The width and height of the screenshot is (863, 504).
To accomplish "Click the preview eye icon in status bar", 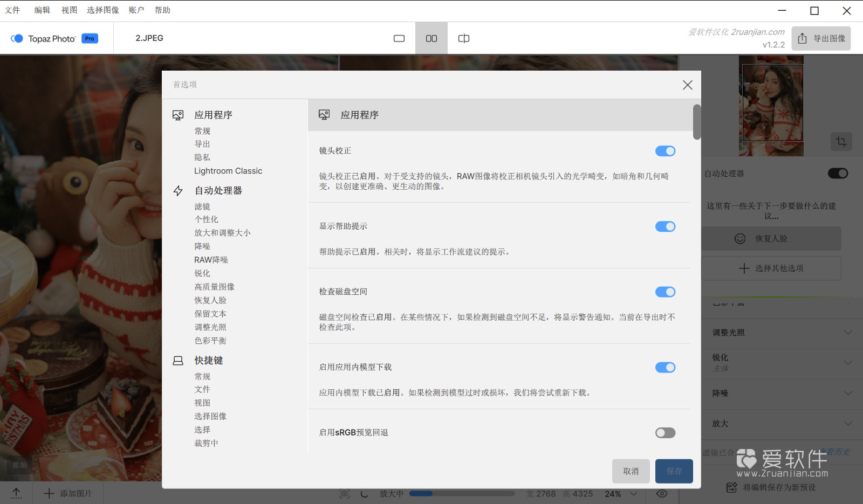I will click(x=663, y=493).
